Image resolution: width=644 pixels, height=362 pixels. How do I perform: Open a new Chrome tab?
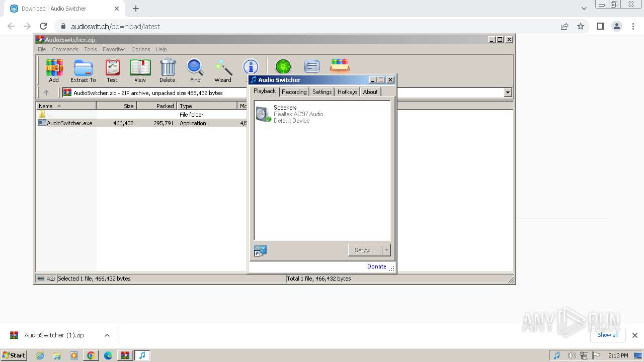(x=136, y=9)
